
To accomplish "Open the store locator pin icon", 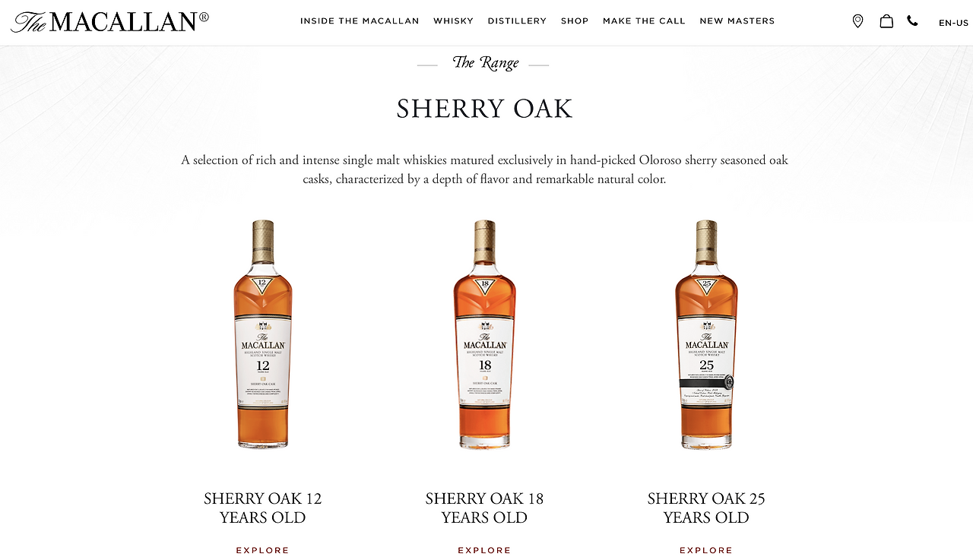I will 857,21.
